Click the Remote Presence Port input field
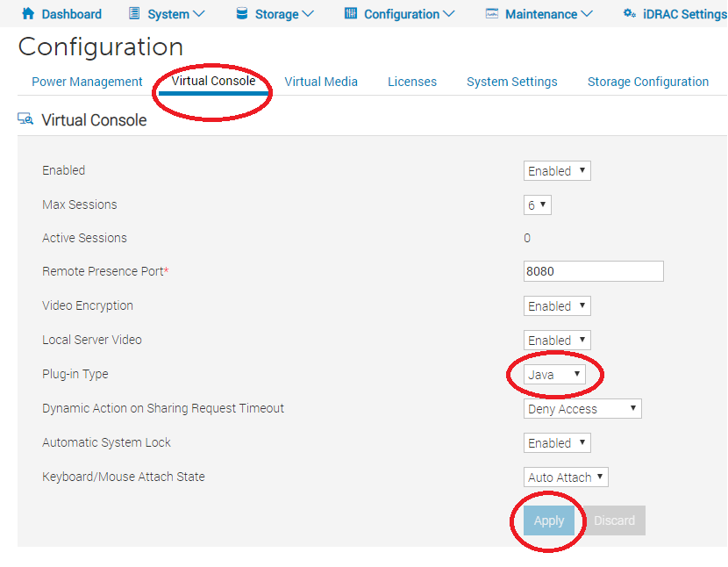This screenshot has height=567, width=728. click(x=593, y=270)
